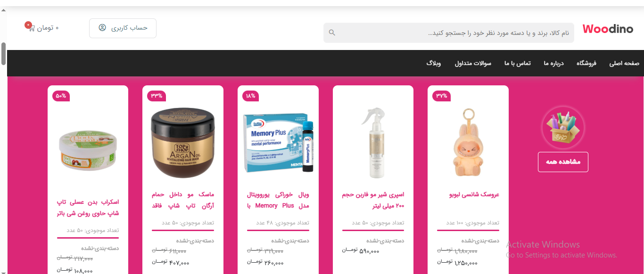Open the وبلاگ menu item

434,63
